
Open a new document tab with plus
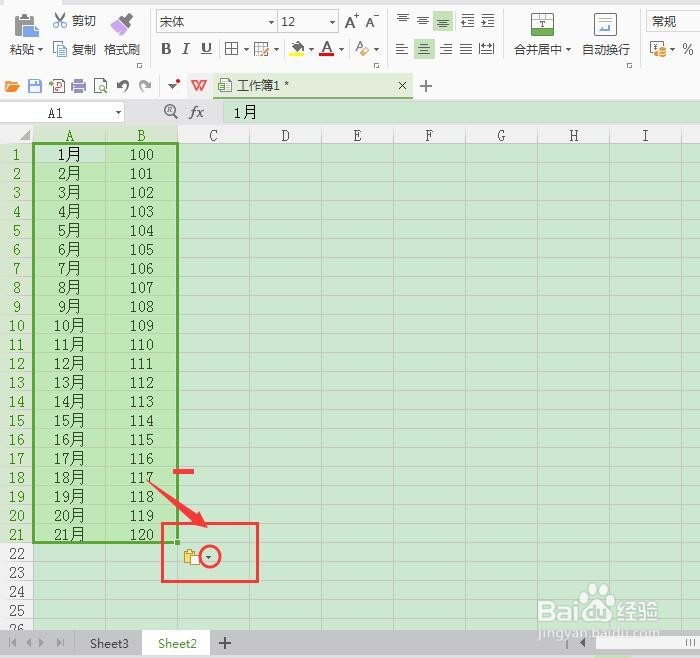(426, 86)
